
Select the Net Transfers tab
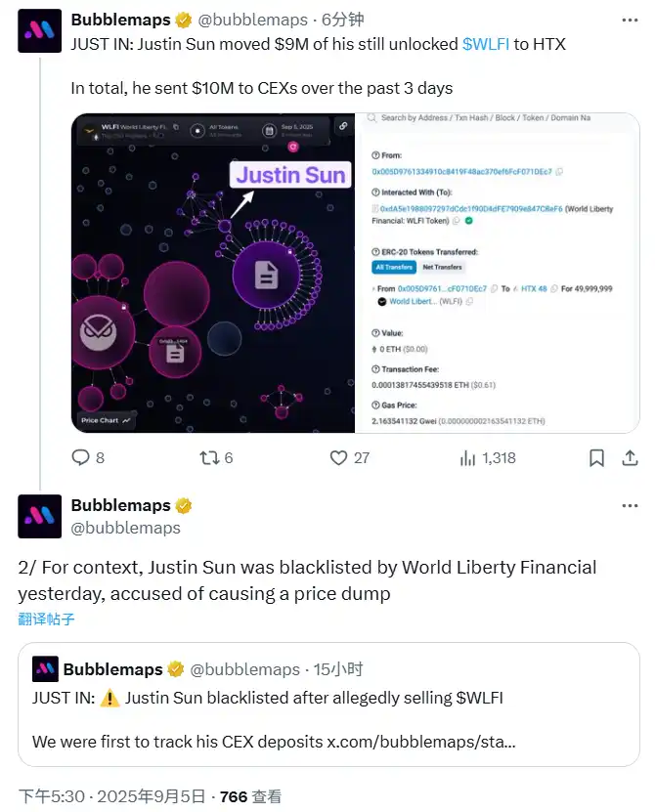pos(443,267)
